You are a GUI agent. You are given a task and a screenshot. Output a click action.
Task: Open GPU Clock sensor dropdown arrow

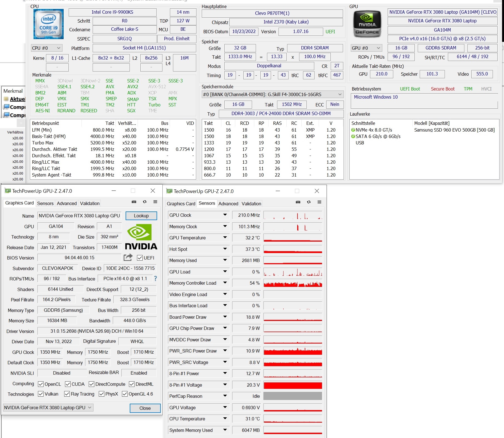point(225,215)
